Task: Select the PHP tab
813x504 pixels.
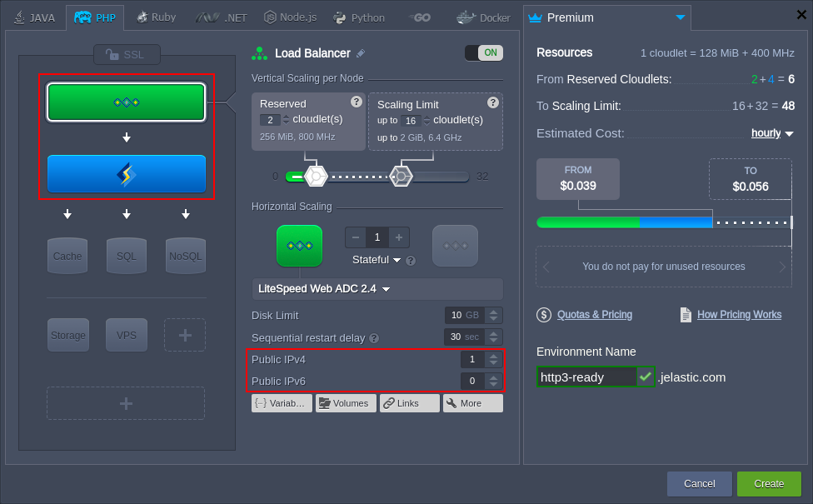Action: tap(95, 18)
